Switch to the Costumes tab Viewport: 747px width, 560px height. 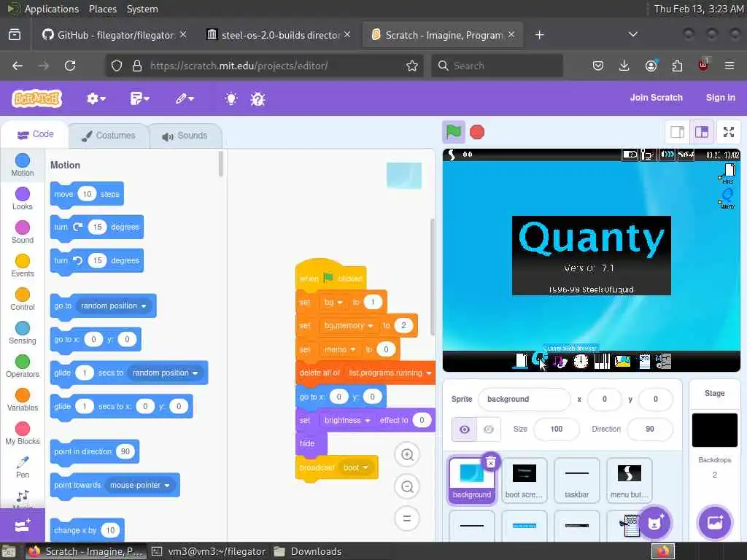coord(109,136)
